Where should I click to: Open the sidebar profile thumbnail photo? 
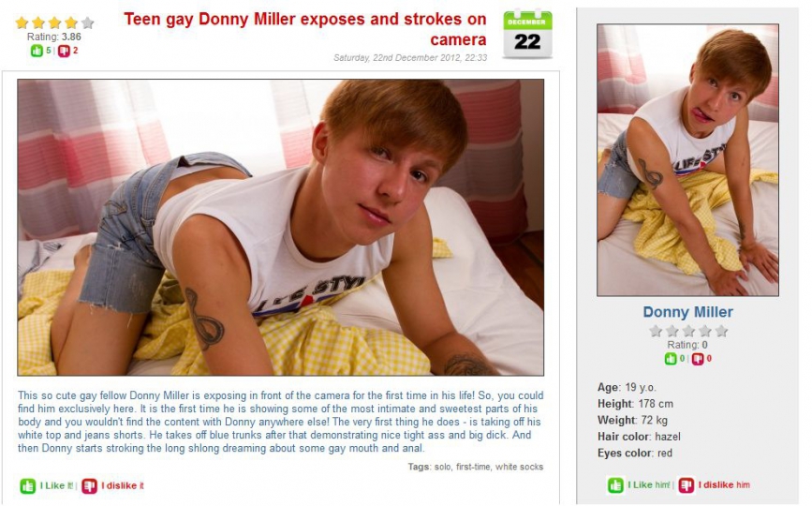(687, 160)
